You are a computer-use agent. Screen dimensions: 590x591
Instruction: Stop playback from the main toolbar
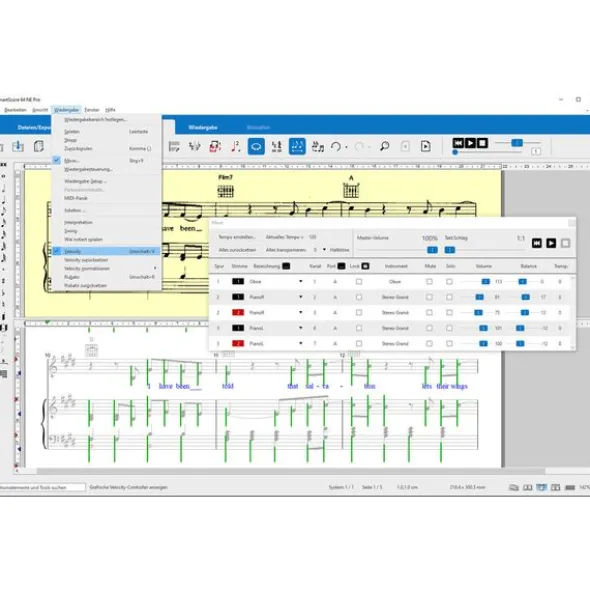pyautogui.click(x=482, y=143)
